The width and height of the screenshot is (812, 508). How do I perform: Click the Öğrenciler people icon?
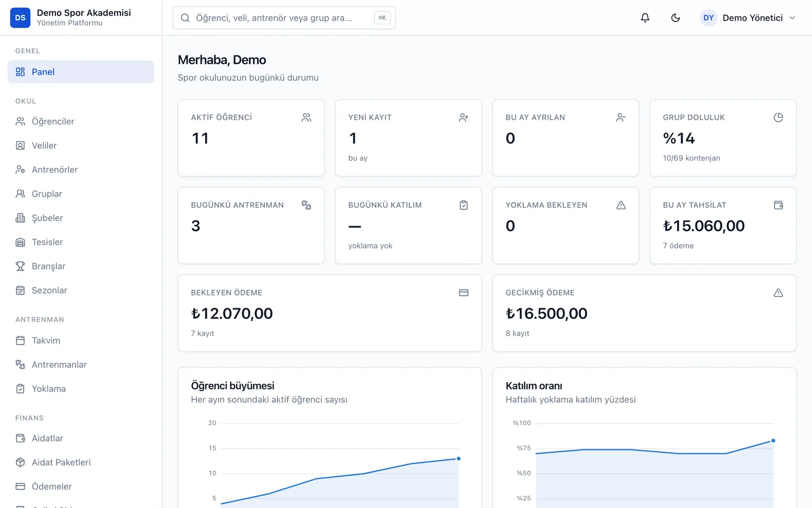click(20, 121)
